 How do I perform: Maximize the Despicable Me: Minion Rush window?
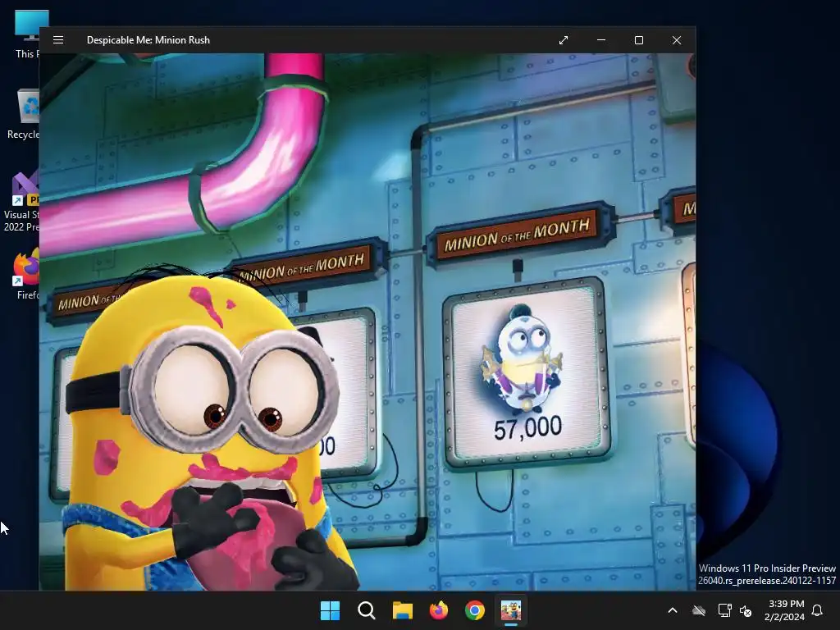point(638,40)
